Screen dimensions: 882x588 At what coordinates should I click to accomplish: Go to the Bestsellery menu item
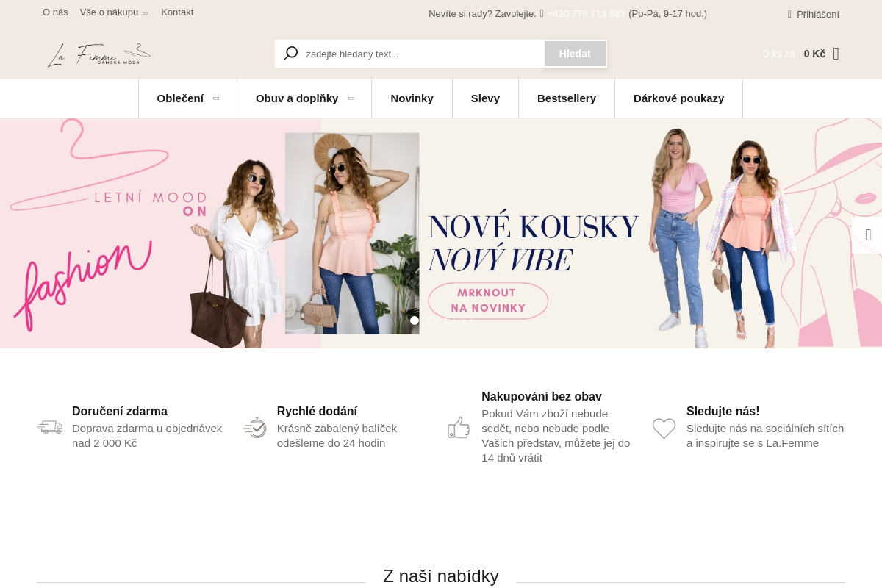pyautogui.click(x=567, y=98)
